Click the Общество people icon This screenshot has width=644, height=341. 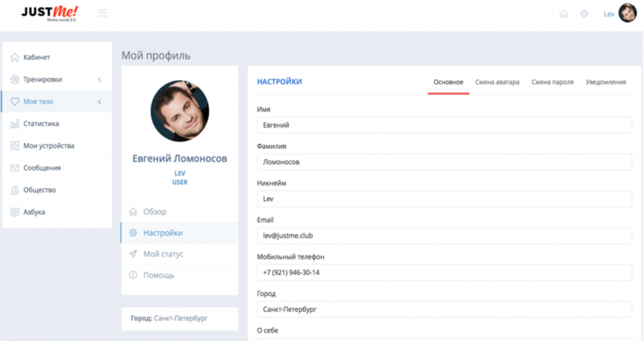coord(15,190)
